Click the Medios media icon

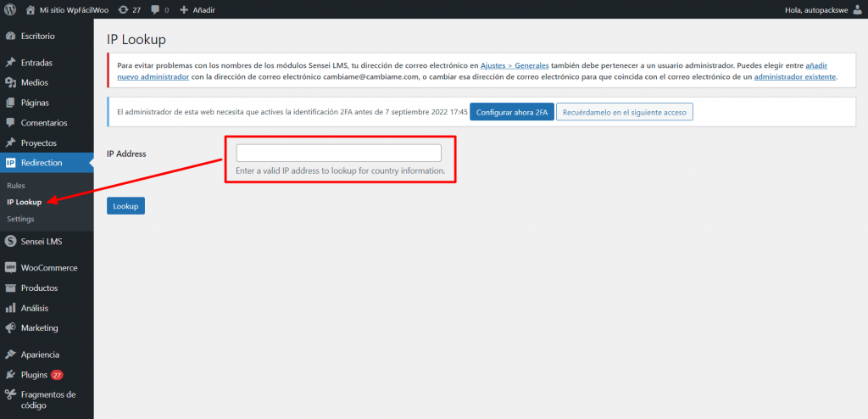[10, 82]
